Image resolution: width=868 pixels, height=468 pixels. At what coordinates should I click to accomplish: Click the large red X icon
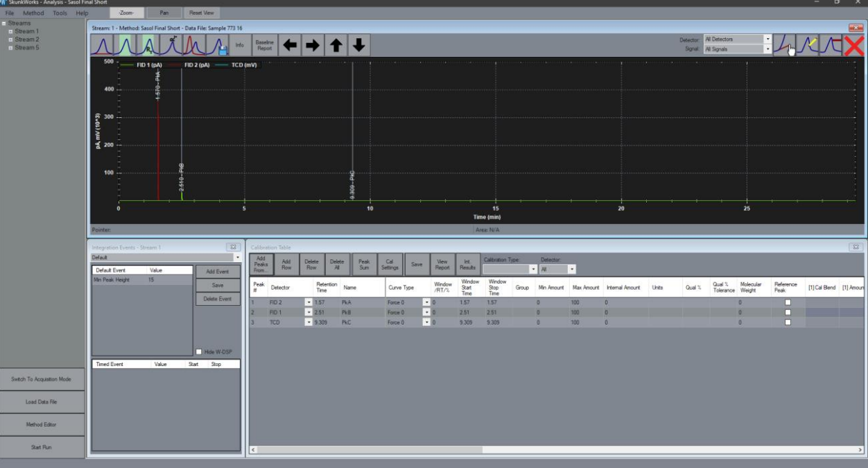coord(854,45)
